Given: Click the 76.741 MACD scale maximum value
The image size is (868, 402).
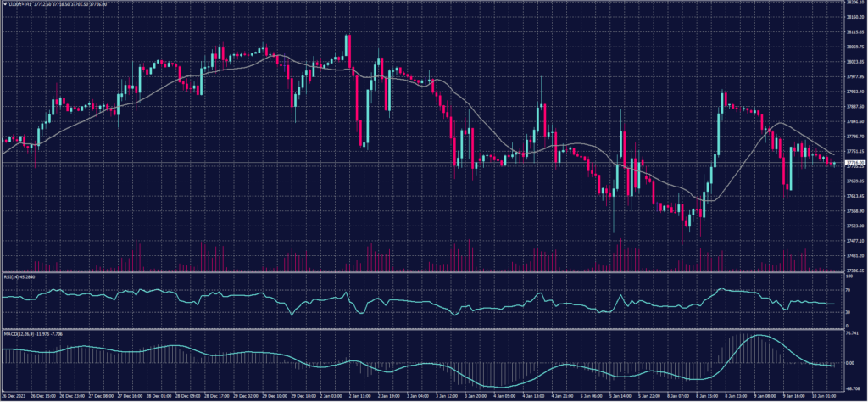Looking at the screenshot, I should click(852, 333).
